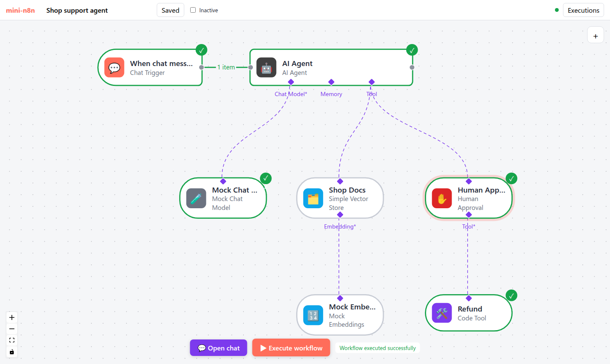Click the Human Approval success checkmark badge
This screenshot has width=610, height=364.
511,178
